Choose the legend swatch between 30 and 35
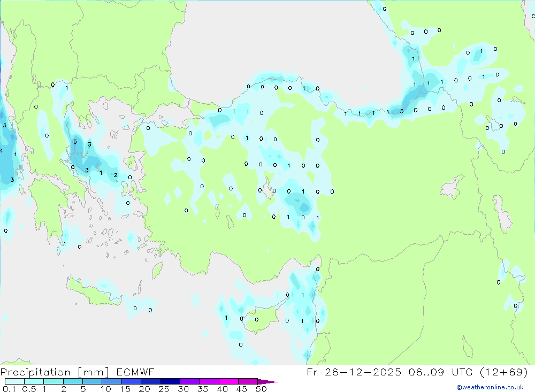Image resolution: width=535 pixels, height=392 pixels. pyautogui.click(x=190, y=381)
